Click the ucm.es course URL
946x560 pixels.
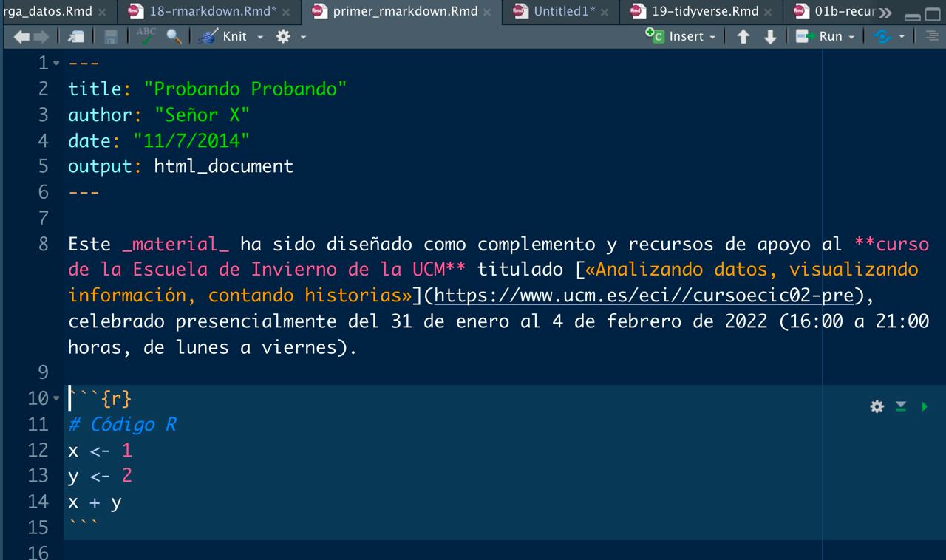click(x=644, y=296)
